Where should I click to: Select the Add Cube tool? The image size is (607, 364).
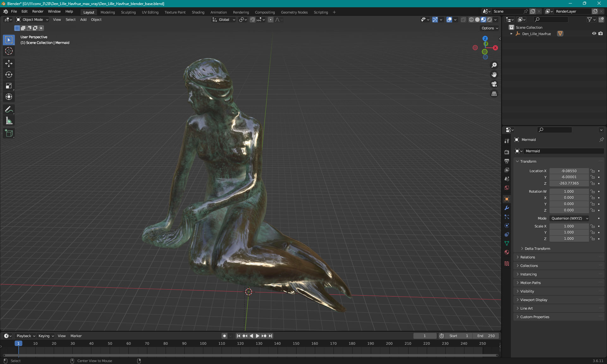coord(9,133)
